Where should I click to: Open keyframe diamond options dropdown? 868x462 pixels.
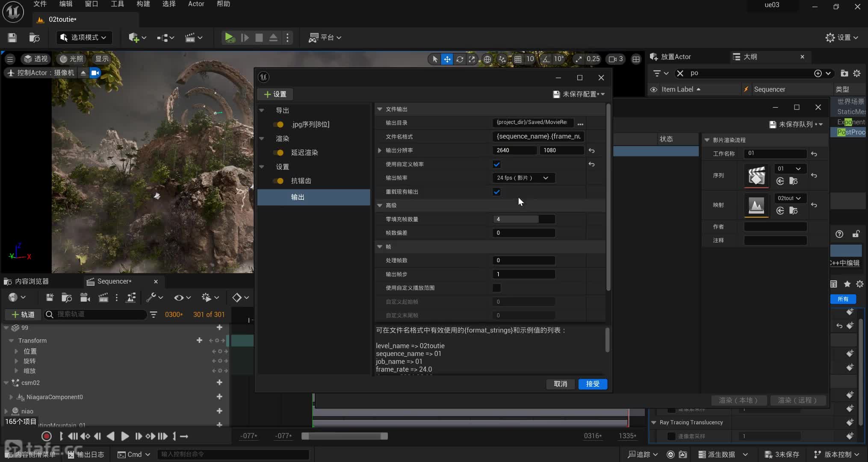240,298
